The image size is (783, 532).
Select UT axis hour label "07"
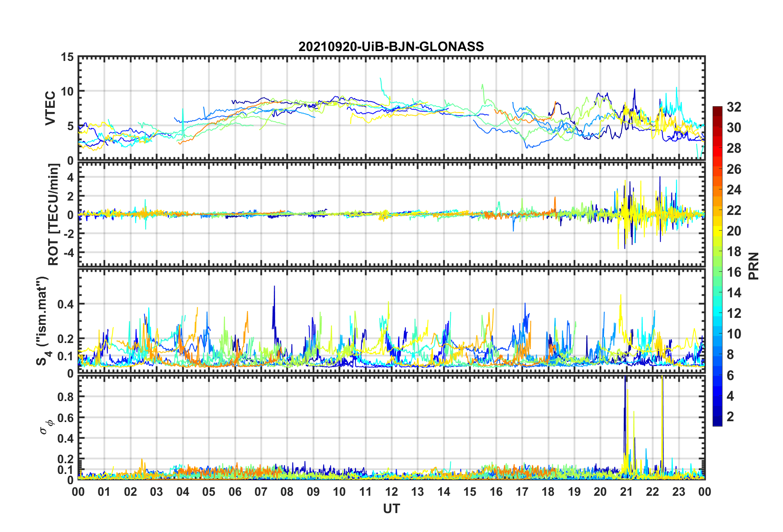(261, 492)
